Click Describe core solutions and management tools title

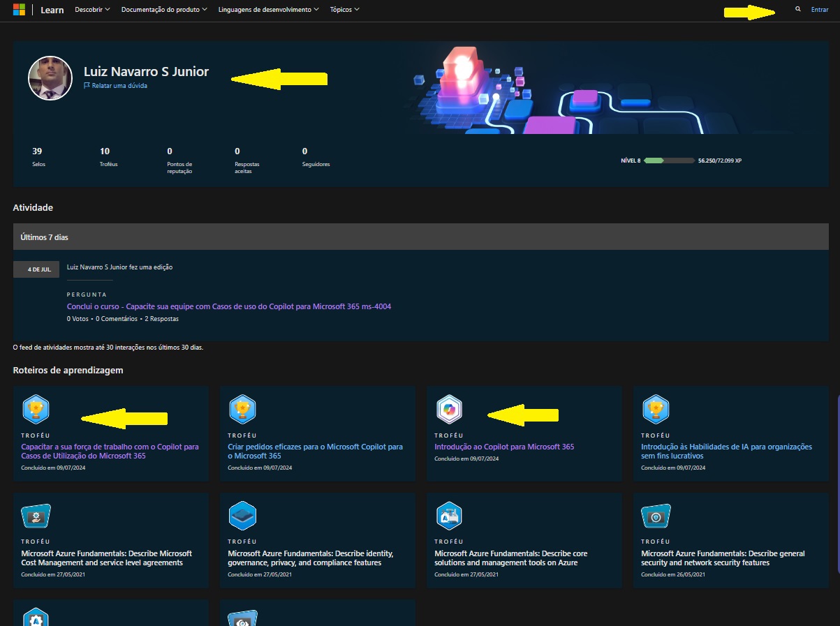(511, 558)
